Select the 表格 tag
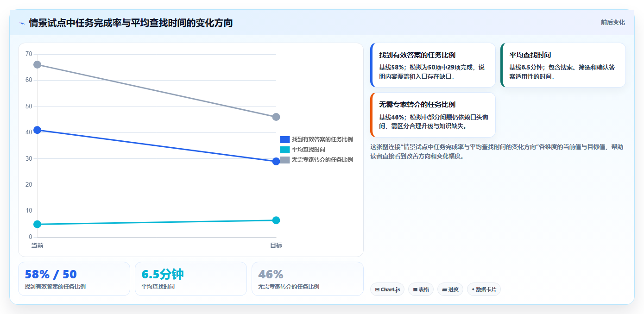The width and height of the screenshot is (644, 314). [x=421, y=289]
